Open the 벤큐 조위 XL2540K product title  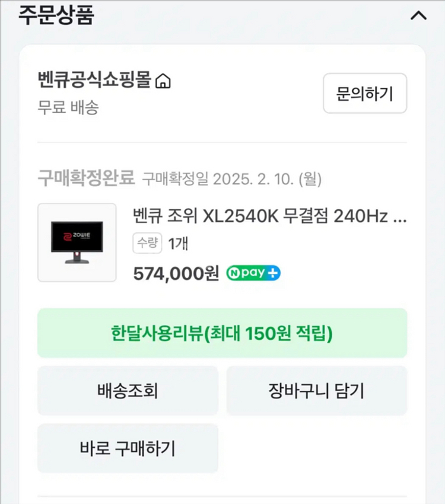pyautogui.click(x=270, y=216)
